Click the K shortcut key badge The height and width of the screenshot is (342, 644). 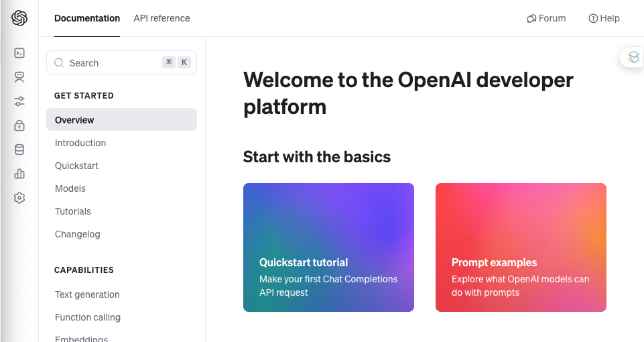184,62
